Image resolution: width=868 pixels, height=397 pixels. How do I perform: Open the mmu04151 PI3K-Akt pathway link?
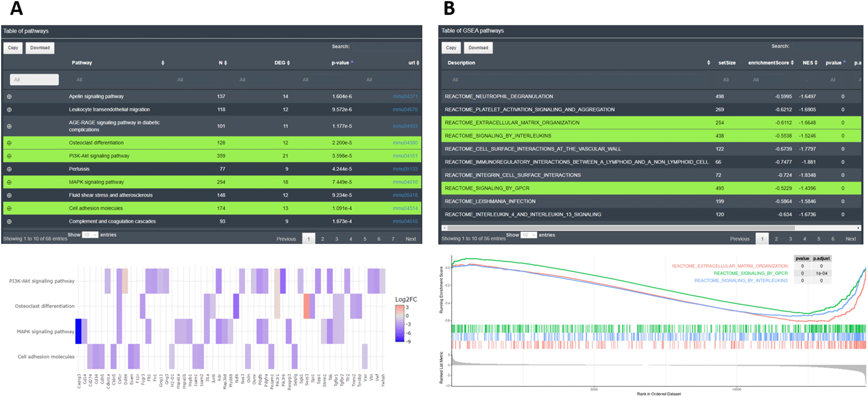[405, 156]
